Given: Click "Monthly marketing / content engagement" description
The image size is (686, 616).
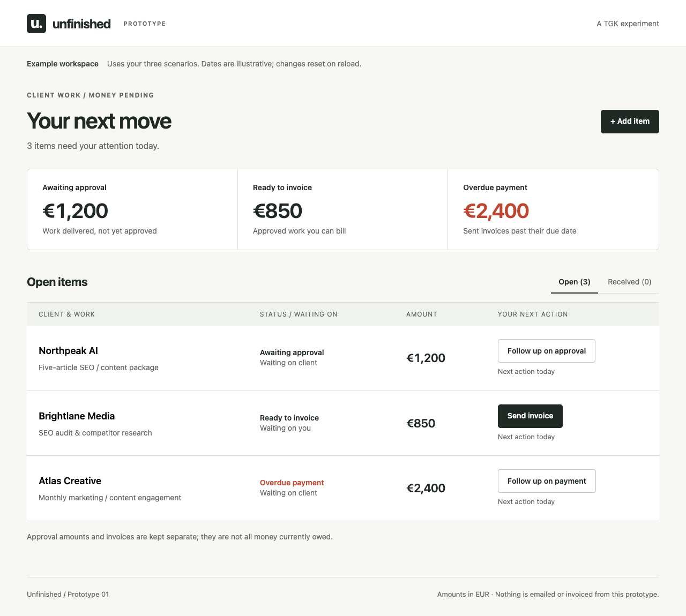Looking at the screenshot, I should (110, 498).
